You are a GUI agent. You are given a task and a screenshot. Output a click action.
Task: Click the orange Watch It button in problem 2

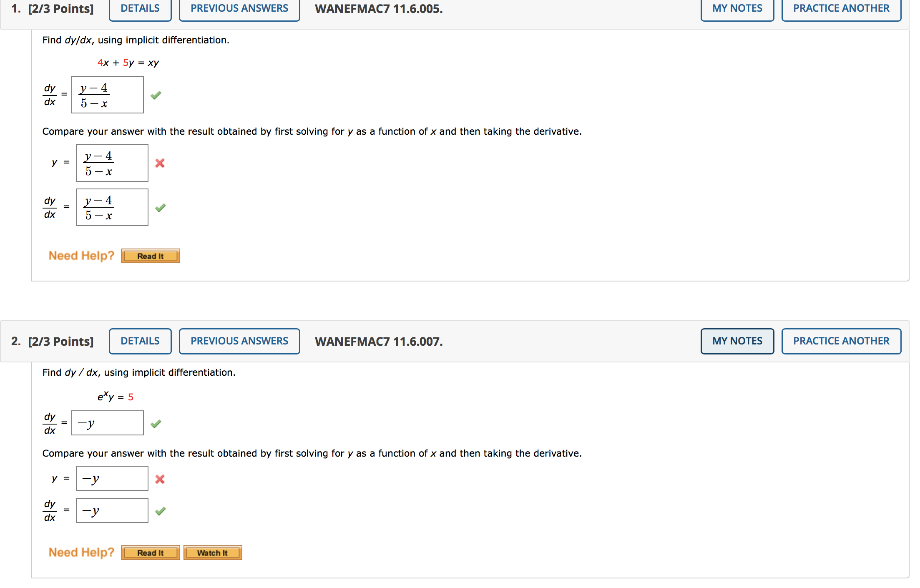212,553
